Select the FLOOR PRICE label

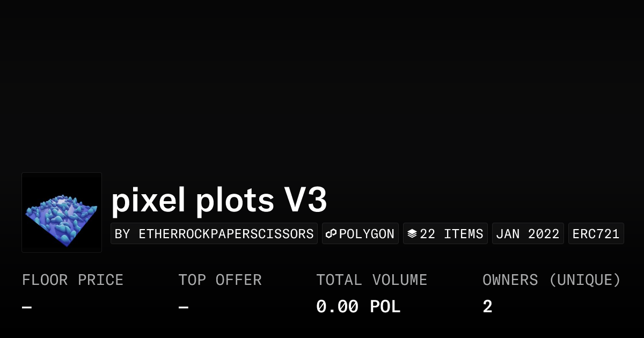(72, 280)
